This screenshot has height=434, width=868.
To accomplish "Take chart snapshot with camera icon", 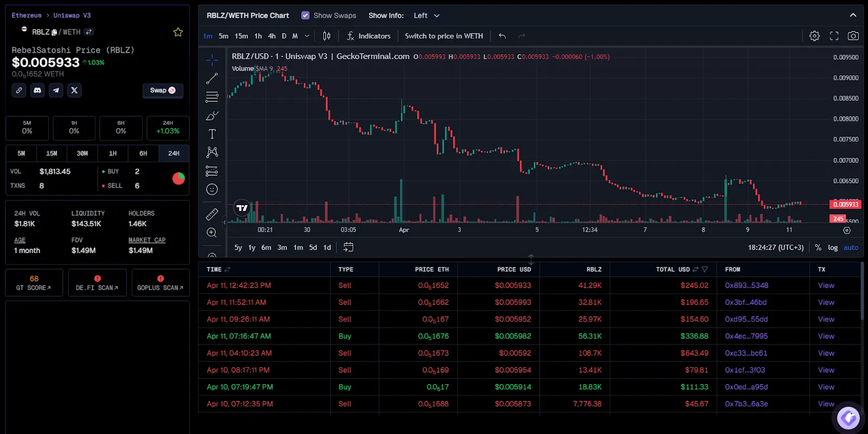I will [853, 36].
